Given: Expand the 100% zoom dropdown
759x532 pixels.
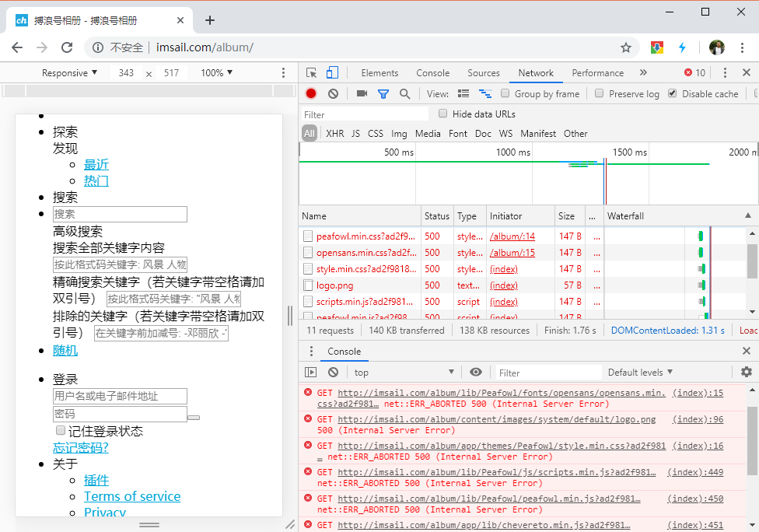Looking at the screenshot, I should click(x=217, y=72).
